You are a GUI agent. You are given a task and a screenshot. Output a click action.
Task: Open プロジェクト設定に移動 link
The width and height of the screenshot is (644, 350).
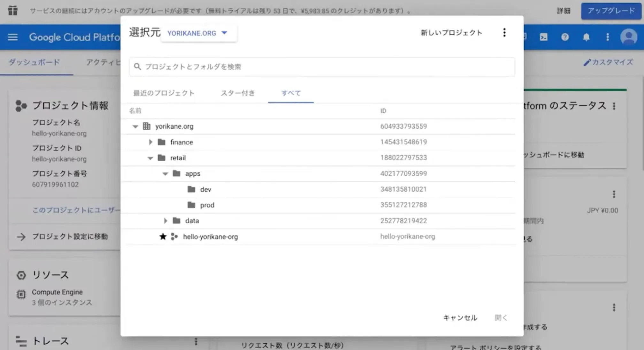coord(70,237)
